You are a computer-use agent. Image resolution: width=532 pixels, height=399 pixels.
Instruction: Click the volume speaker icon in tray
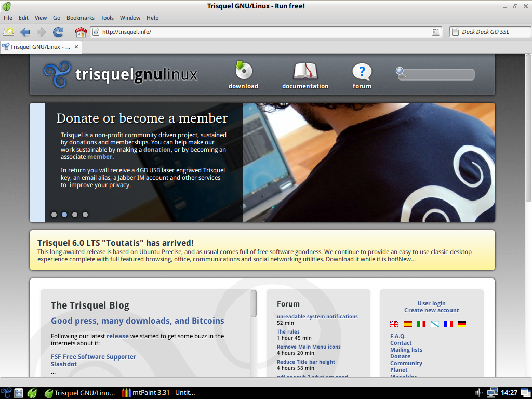coord(478,393)
